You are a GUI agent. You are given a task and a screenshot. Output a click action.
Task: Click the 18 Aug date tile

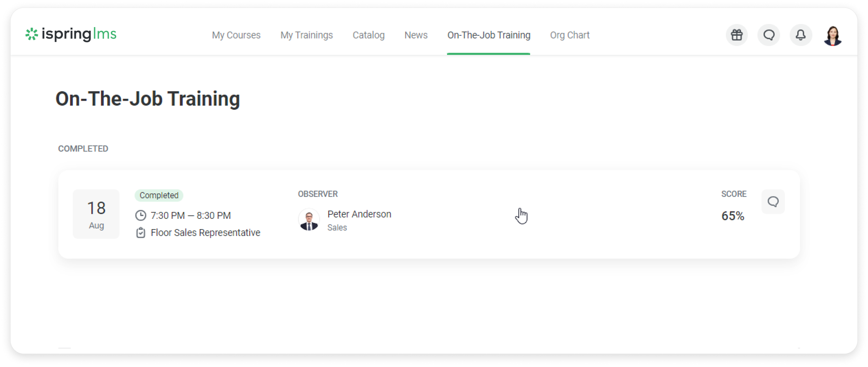pos(96,214)
